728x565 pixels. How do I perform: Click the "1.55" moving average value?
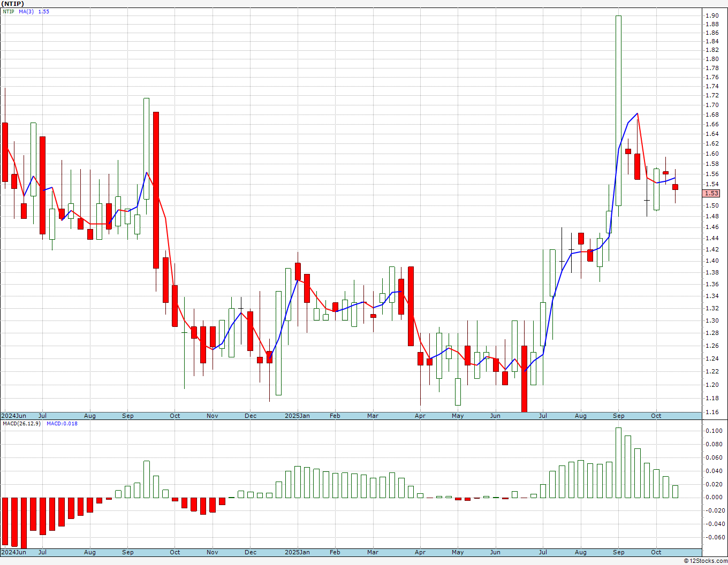pyautogui.click(x=43, y=11)
